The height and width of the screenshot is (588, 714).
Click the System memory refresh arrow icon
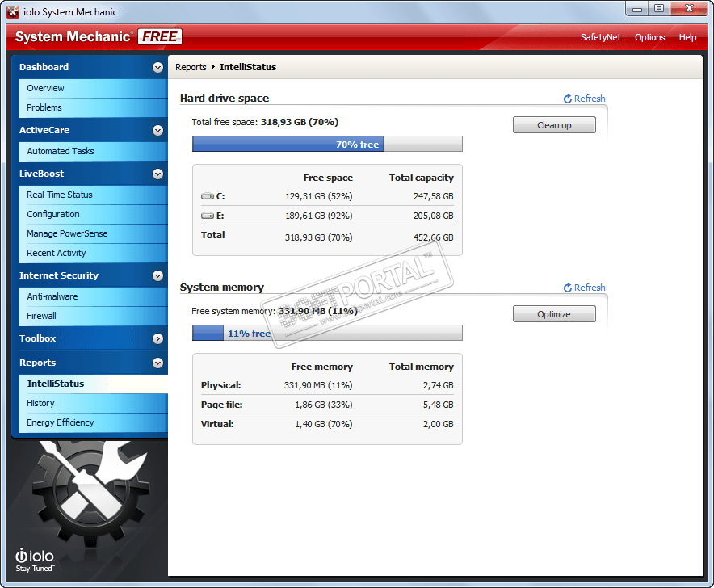[x=567, y=288]
